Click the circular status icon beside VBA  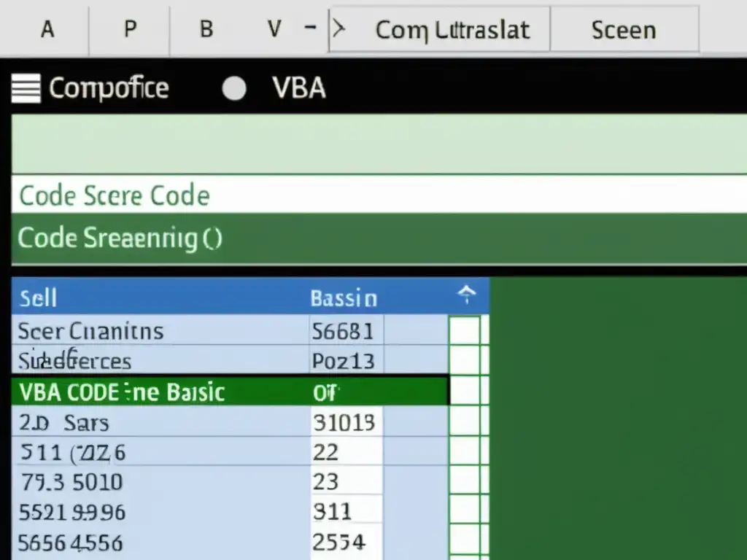(234, 87)
